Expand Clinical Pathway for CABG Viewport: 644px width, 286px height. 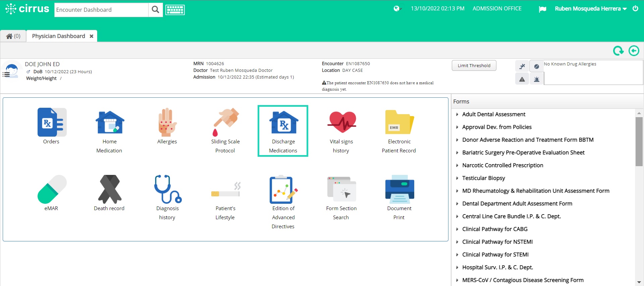coord(494,229)
